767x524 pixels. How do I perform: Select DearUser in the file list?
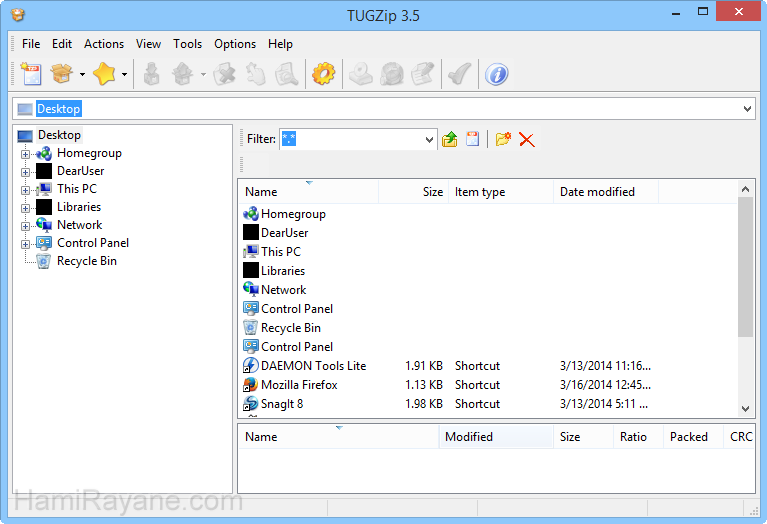click(x=284, y=233)
